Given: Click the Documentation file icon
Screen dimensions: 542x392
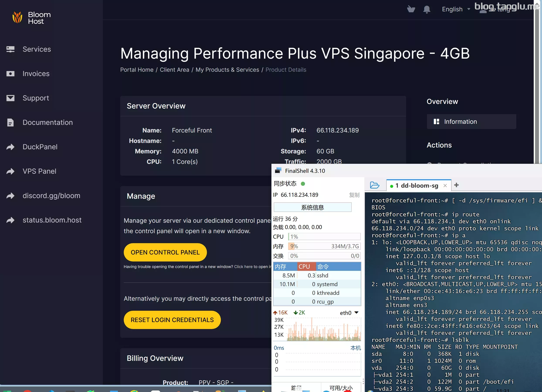Looking at the screenshot, I should (10, 122).
